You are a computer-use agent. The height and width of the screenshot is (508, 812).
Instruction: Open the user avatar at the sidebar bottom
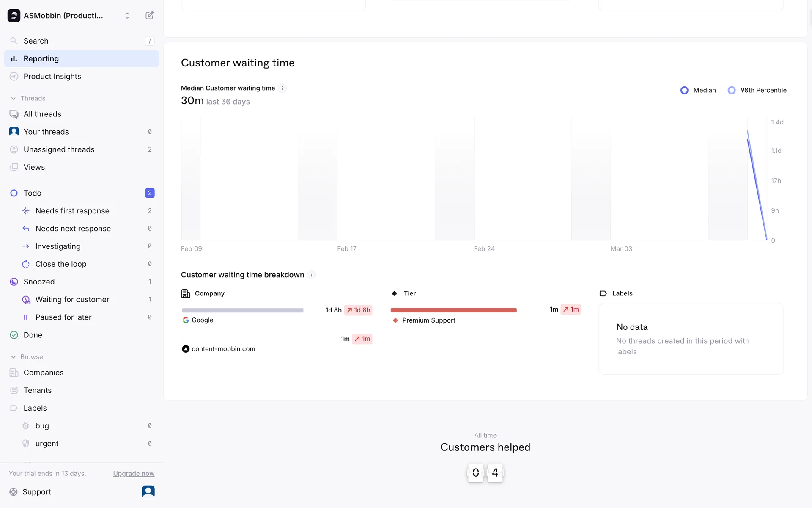(148, 491)
